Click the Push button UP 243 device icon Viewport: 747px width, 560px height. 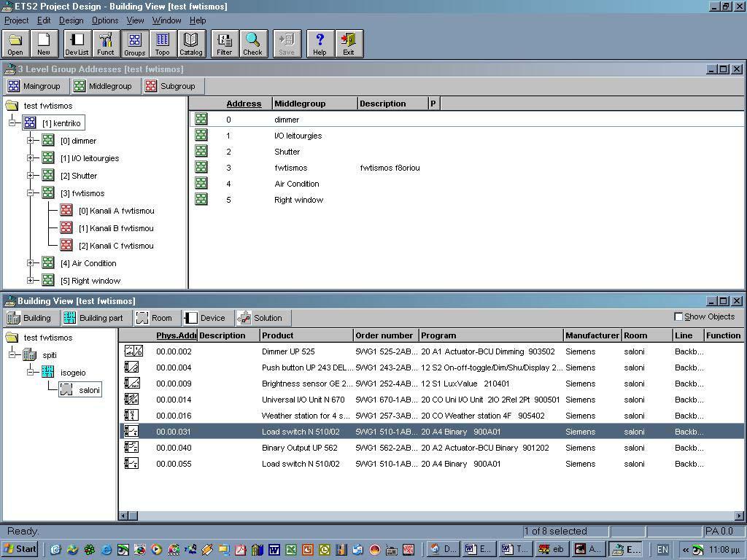tap(132, 367)
